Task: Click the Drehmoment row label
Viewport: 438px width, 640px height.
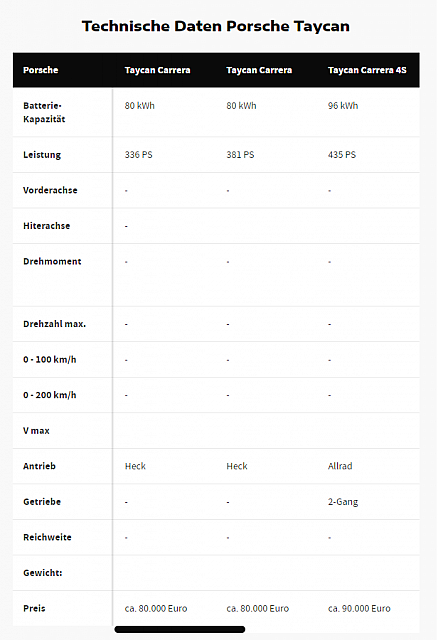Action: click(x=52, y=261)
